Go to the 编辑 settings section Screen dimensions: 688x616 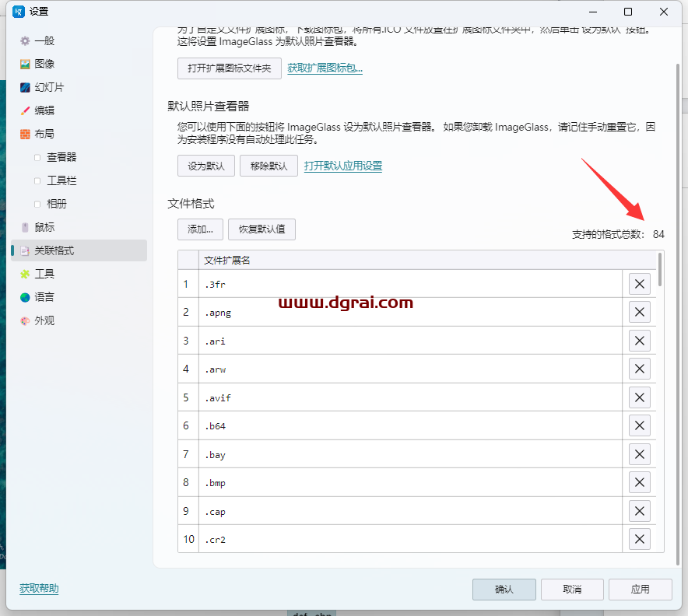(79, 110)
